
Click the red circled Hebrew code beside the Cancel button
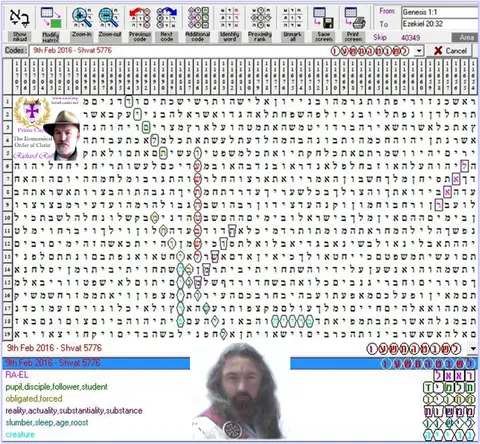point(370,51)
